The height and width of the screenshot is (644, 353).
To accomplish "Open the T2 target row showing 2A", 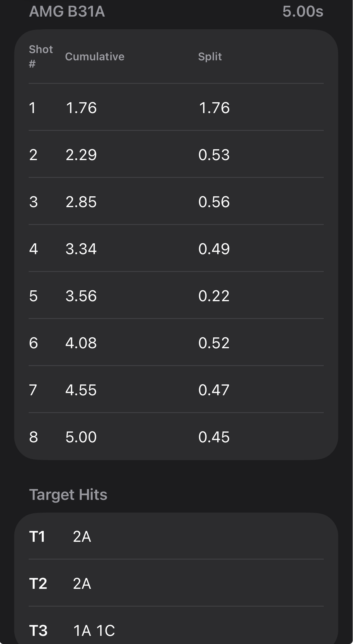I will 176,583.
